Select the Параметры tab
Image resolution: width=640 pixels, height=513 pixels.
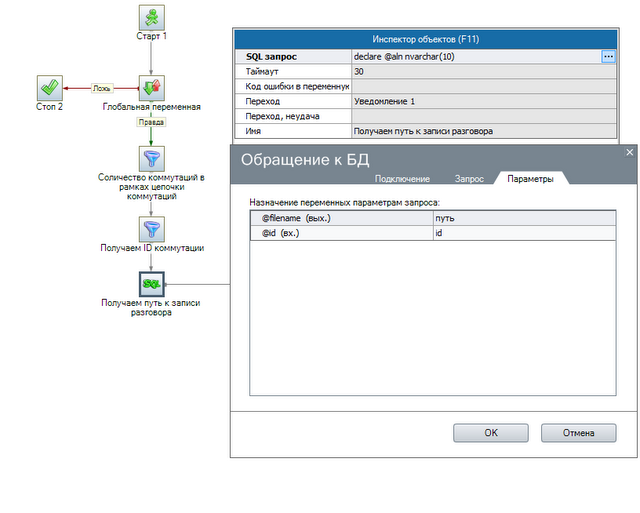click(530, 178)
